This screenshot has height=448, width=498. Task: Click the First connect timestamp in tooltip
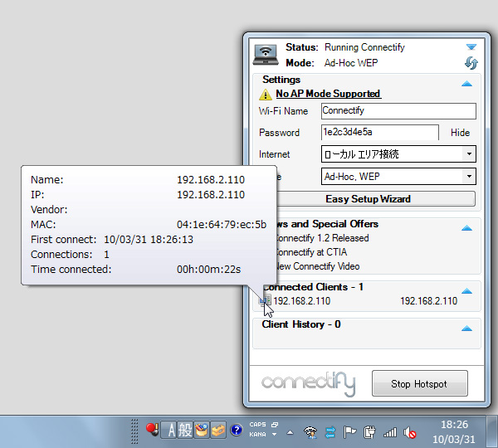(149, 240)
